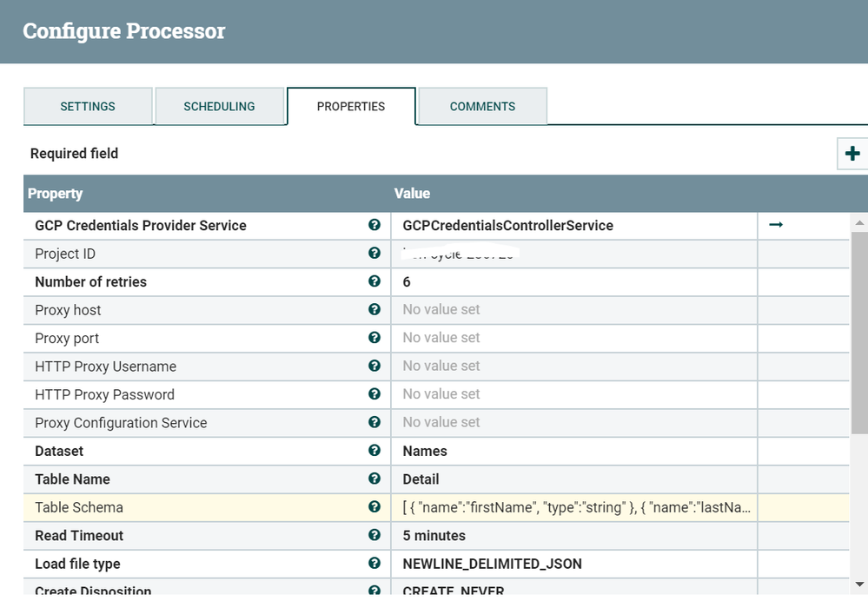This screenshot has height=601, width=868.
Task: Switch to the Settings tab
Action: tap(88, 107)
